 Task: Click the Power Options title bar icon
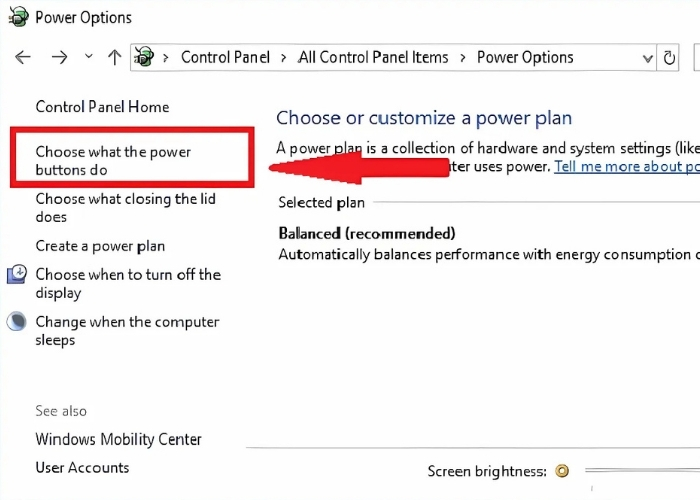point(18,18)
